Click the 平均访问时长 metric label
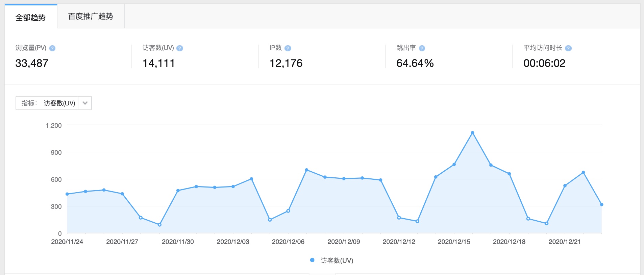The image size is (644, 275). (543, 48)
